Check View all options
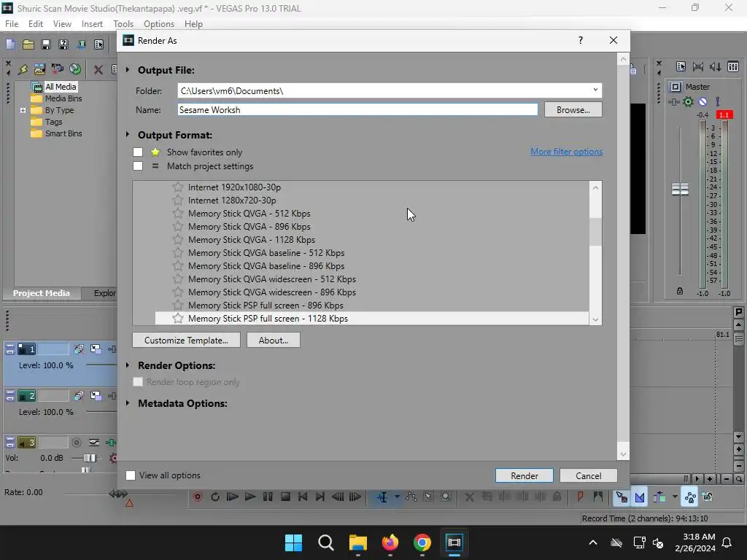The width and height of the screenshot is (747, 560). click(130, 475)
